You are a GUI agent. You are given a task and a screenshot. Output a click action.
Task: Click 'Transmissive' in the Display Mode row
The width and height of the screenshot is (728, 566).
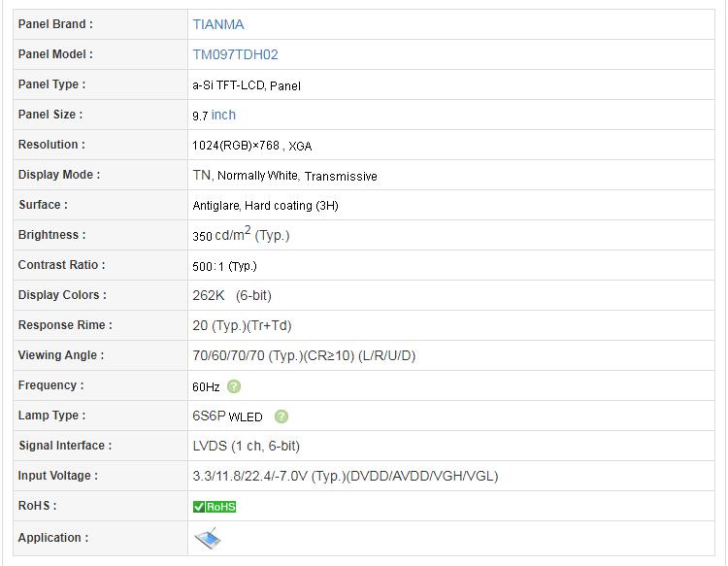click(341, 176)
